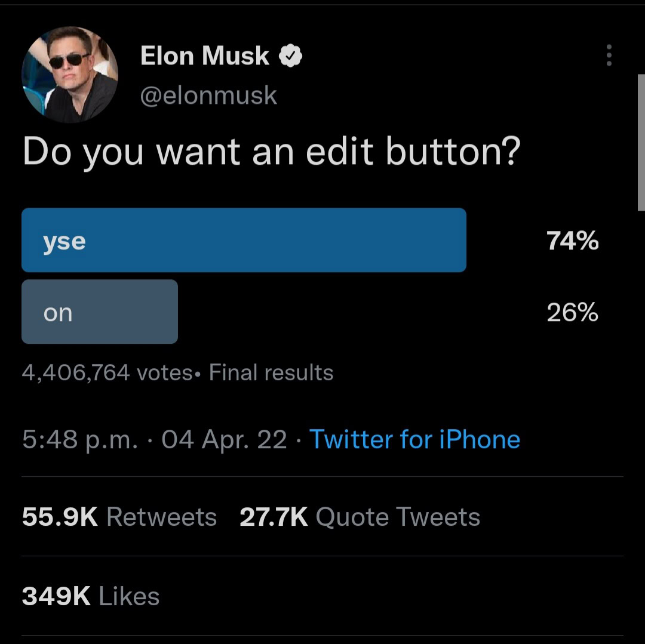Image resolution: width=645 pixels, height=644 pixels.
Task: Open the @elonmusk handle
Action: coord(208,95)
